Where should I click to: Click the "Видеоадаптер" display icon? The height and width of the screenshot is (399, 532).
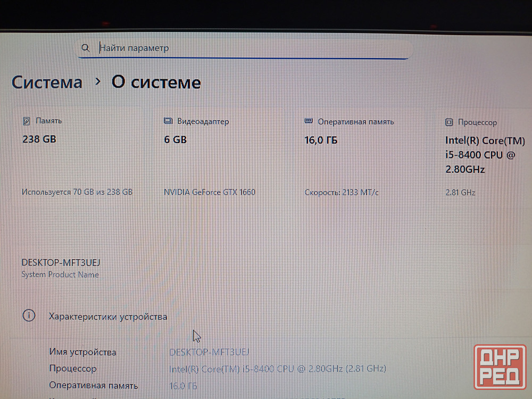click(x=168, y=121)
